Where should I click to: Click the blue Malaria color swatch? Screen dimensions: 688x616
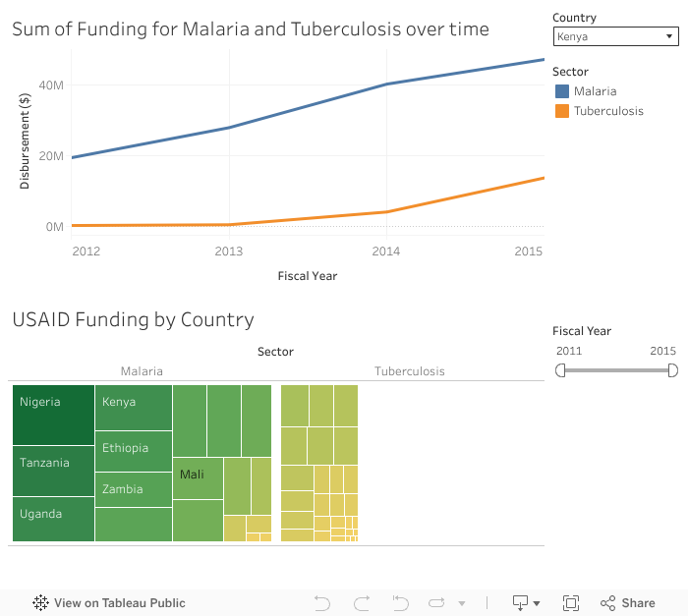[x=562, y=91]
